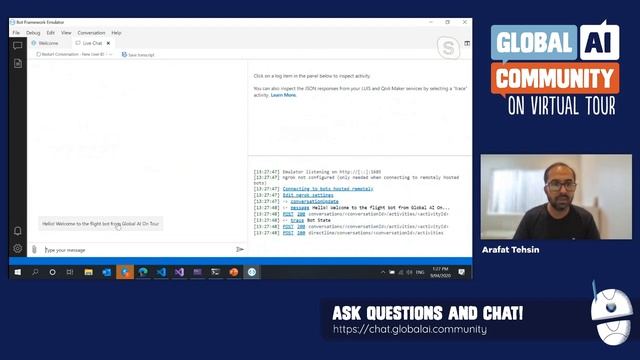
Task: Select the Live Chat tab
Action: tap(89, 43)
